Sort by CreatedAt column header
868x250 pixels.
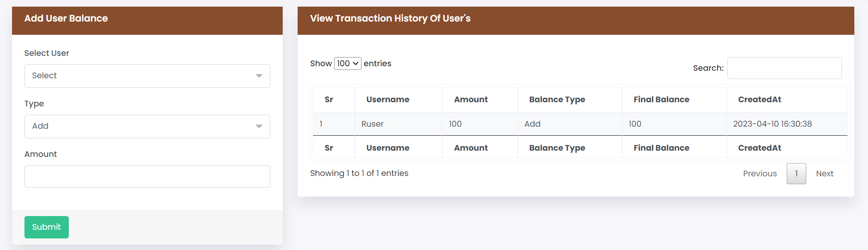[759, 99]
